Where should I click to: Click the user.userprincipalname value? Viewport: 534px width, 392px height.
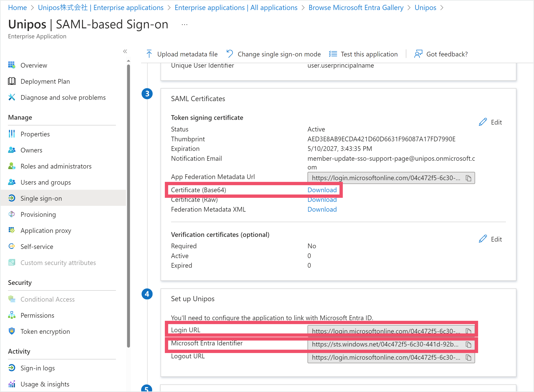click(x=341, y=66)
